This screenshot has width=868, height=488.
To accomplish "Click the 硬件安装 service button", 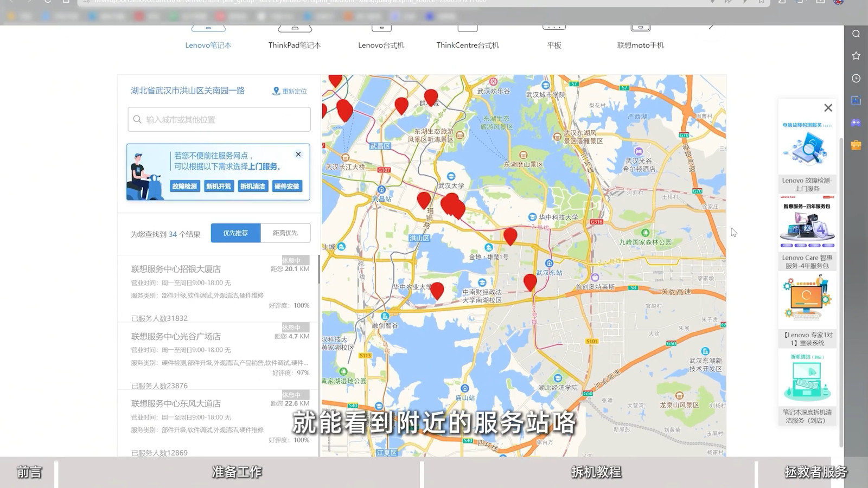I will click(x=287, y=186).
